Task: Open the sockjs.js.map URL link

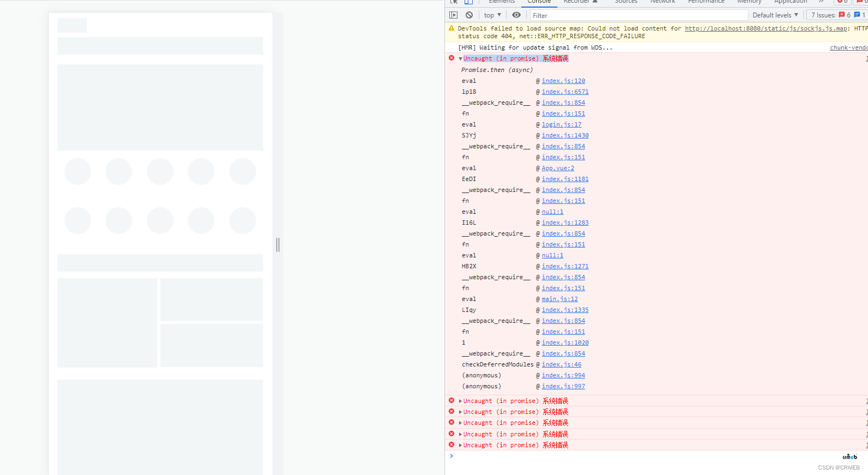Action: 766,28
